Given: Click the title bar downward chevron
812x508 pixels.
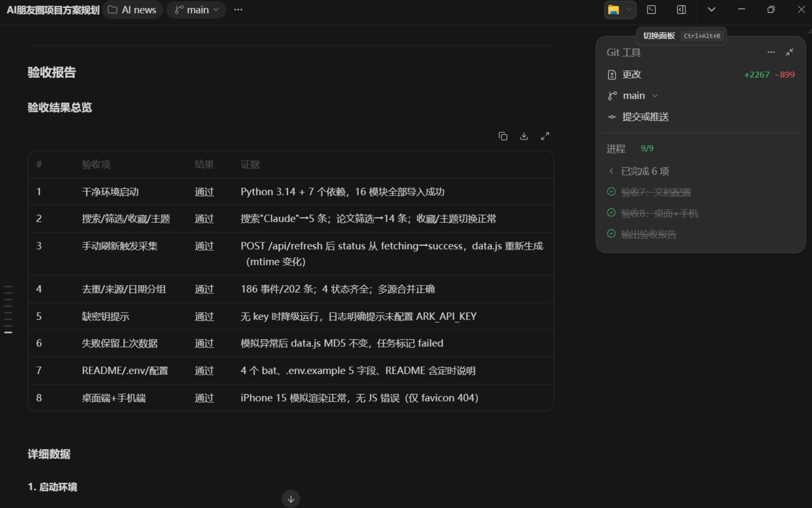Looking at the screenshot, I should [x=711, y=9].
